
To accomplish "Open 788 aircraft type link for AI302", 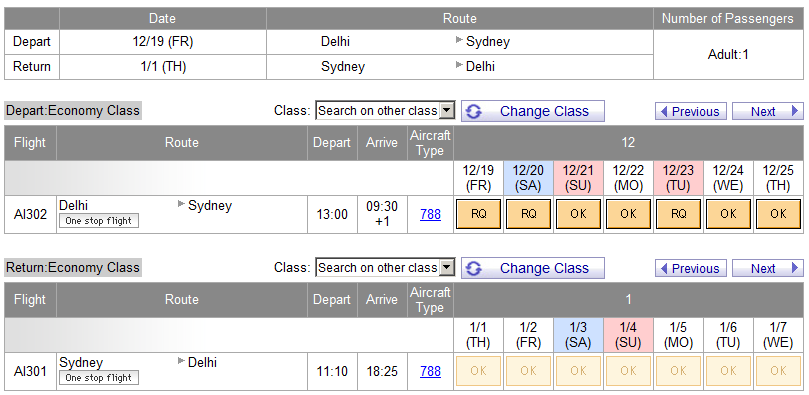I will tap(430, 214).
